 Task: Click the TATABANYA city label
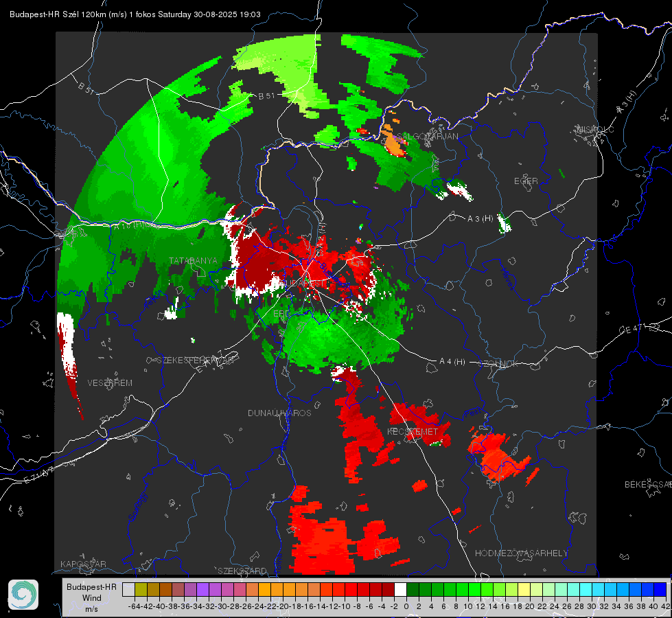coord(193,261)
